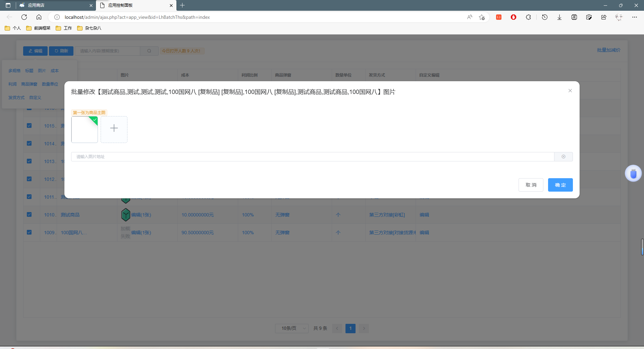This screenshot has height=349, width=644.
Task: Choose 发货方式 from edit menu
Action: 16,98
